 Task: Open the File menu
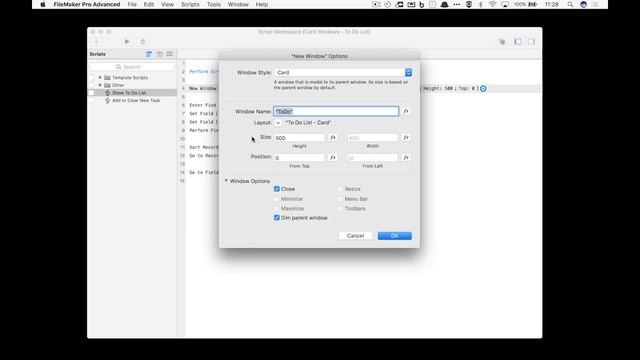pyautogui.click(x=132, y=4)
